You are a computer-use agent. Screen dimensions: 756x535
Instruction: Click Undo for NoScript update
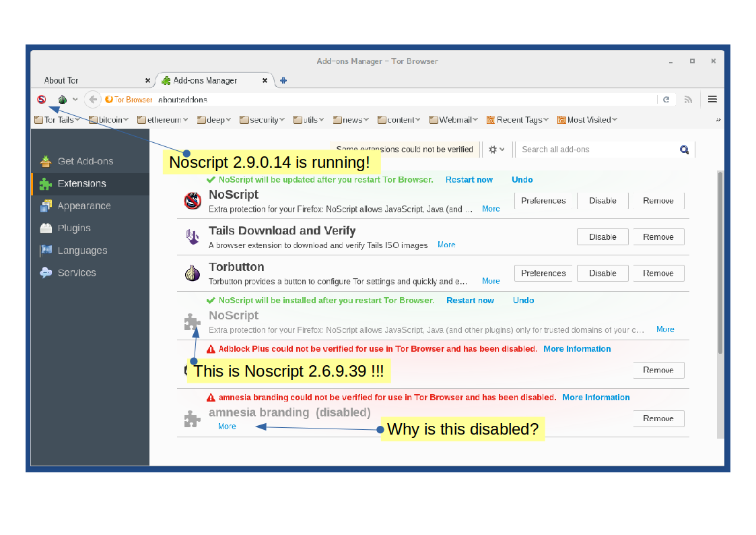click(x=522, y=179)
